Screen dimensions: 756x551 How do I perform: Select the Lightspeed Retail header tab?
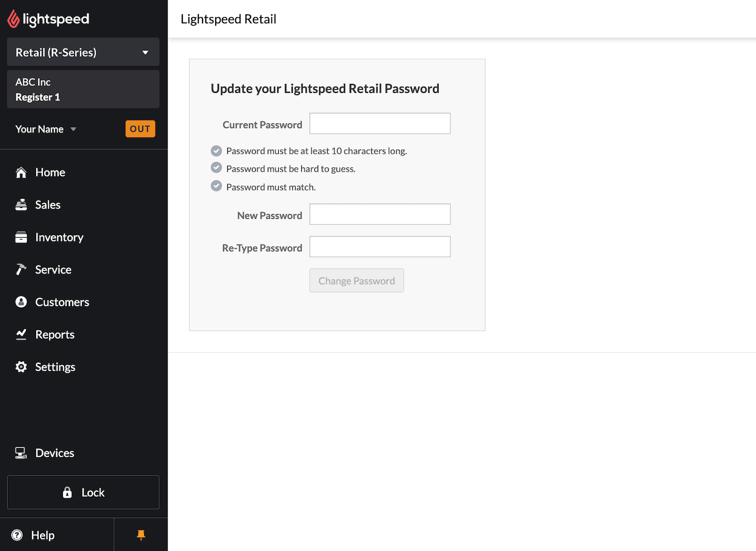pos(228,18)
